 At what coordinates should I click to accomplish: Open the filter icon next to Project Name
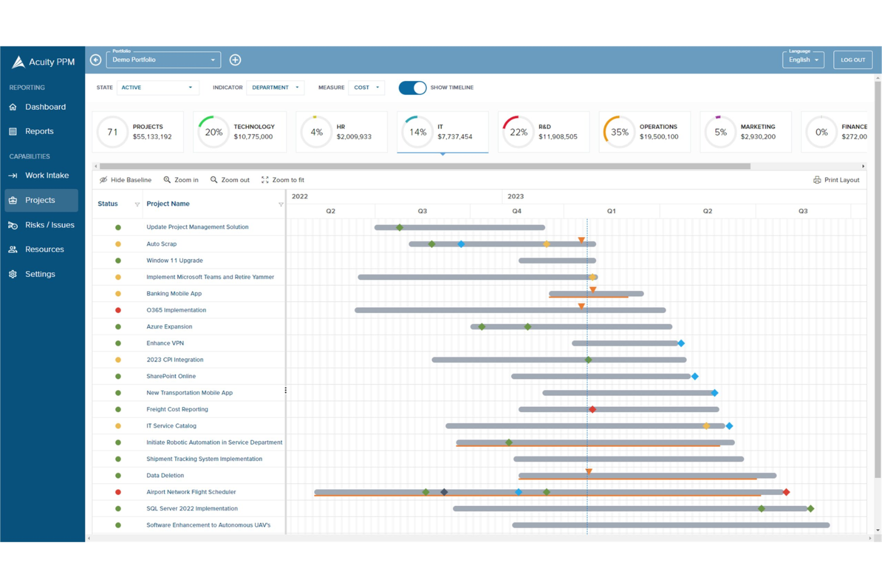click(x=281, y=204)
